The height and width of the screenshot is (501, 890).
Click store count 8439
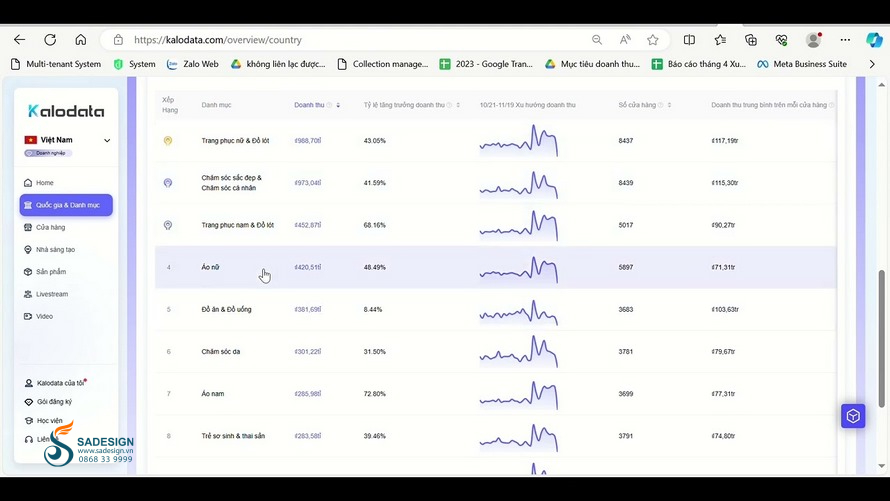pyautogui.click(x=625, y=183)
